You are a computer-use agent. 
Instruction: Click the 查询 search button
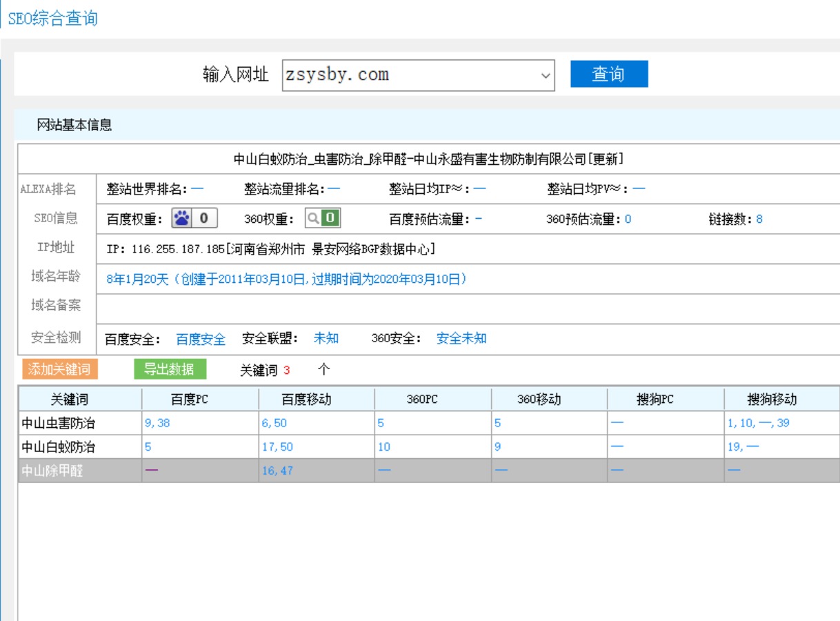[x=608, y=75]
